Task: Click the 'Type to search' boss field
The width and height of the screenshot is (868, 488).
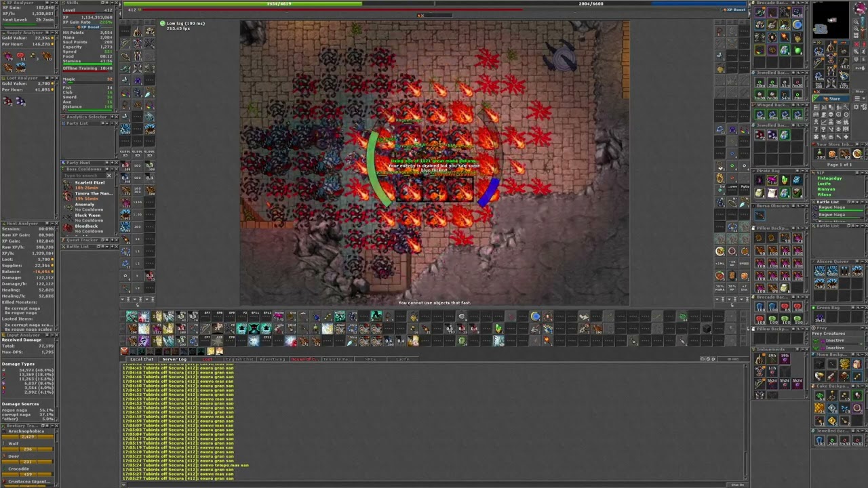Action: click(x=83, y=176)
